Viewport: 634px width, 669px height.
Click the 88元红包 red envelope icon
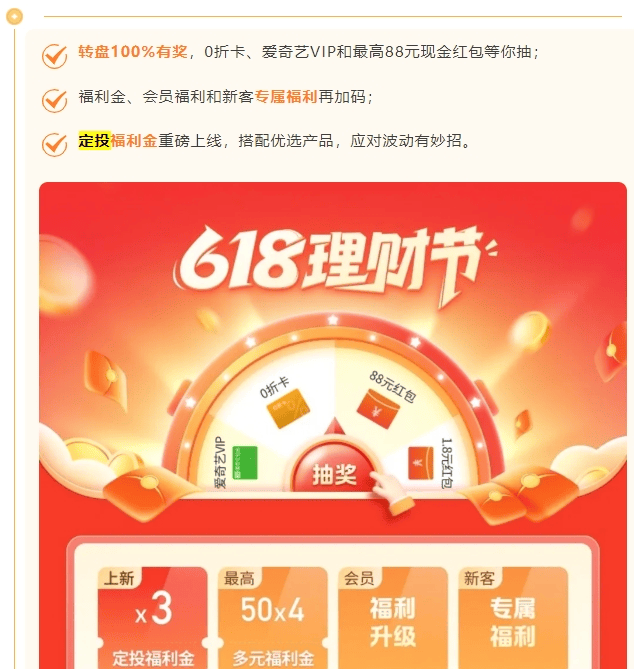click(378, 409)
